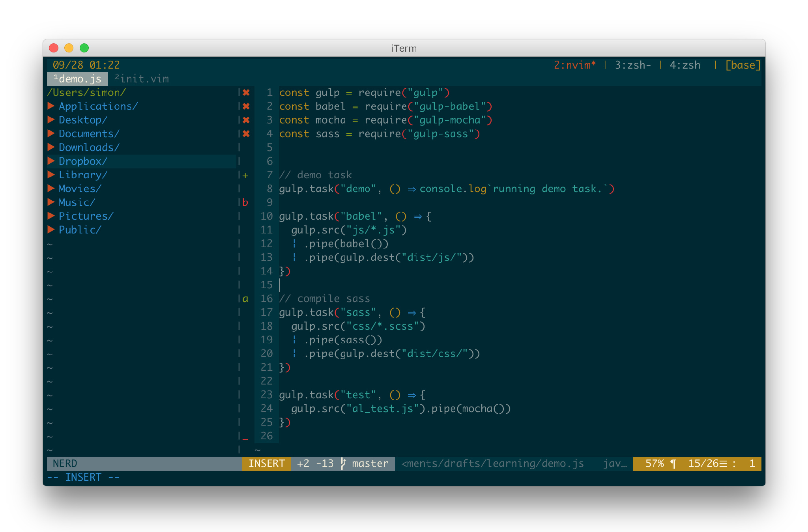Click the iTerm window title
Viewport: 808px width, 532px height.
pos(404,48)
